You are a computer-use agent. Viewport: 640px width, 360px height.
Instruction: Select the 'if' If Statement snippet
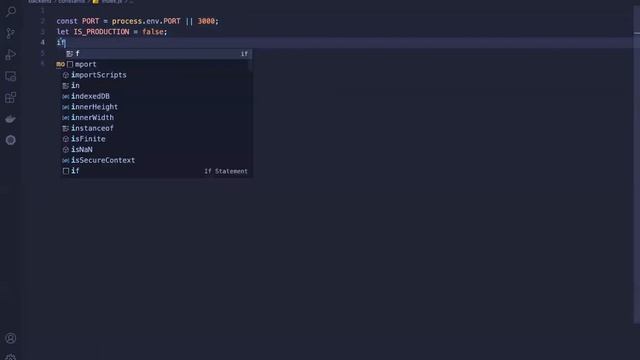156,171
